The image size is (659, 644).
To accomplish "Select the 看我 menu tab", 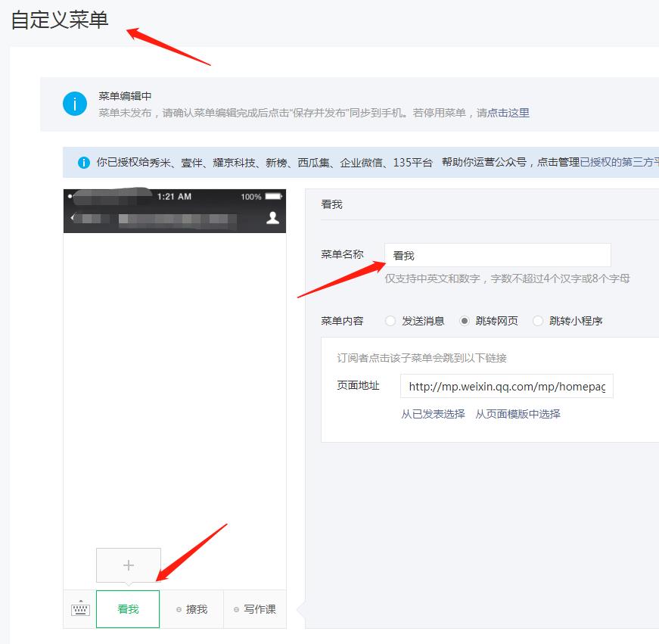I will coord(128,608).
